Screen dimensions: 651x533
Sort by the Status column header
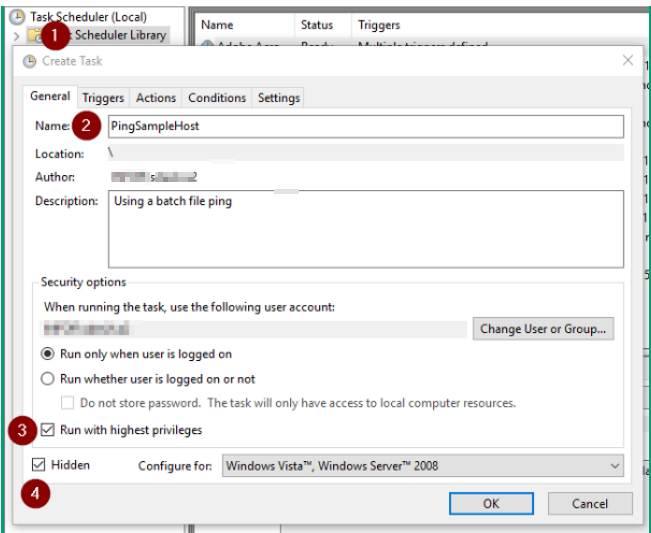point(323,25)
